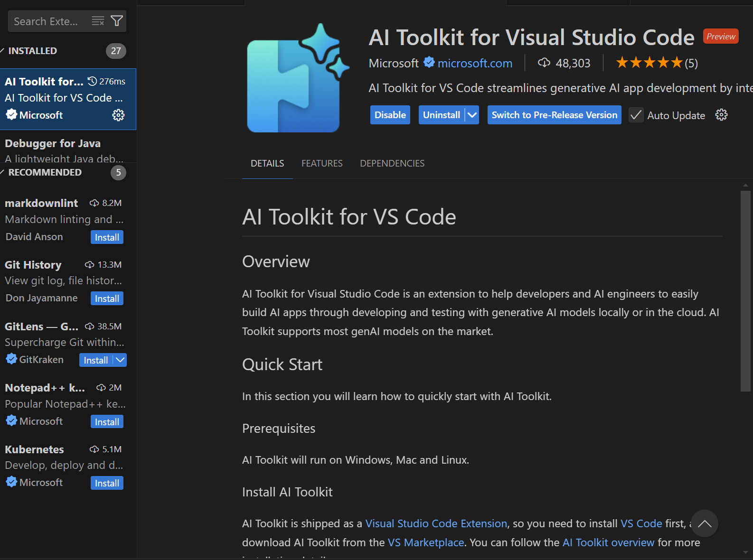Open the VS Code link in readme
This screenshot has width=753, height=560.
[x=641, y=523]
